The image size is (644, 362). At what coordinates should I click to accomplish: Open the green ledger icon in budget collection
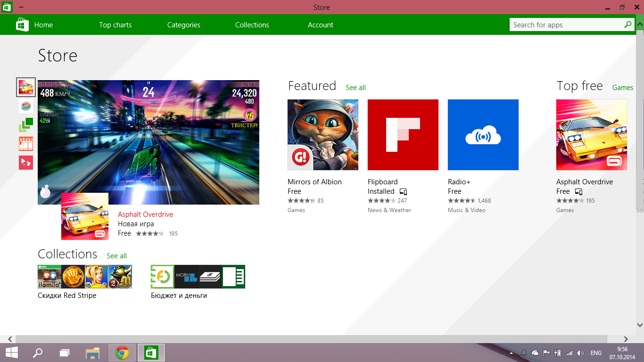click(x=233, y=277)
